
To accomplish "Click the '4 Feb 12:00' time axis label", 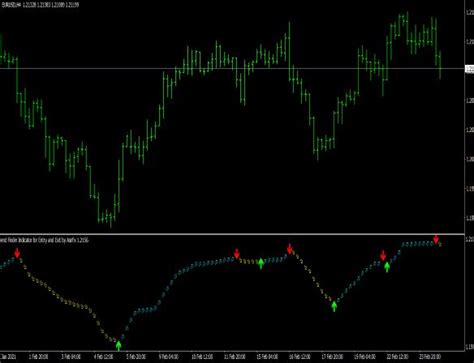I will 104,357.
